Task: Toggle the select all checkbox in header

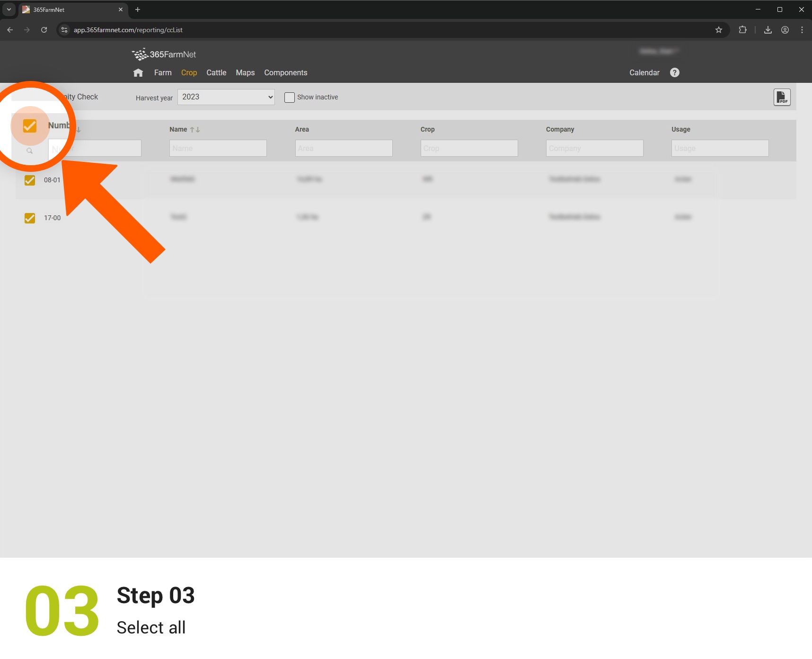Action: 30,126
